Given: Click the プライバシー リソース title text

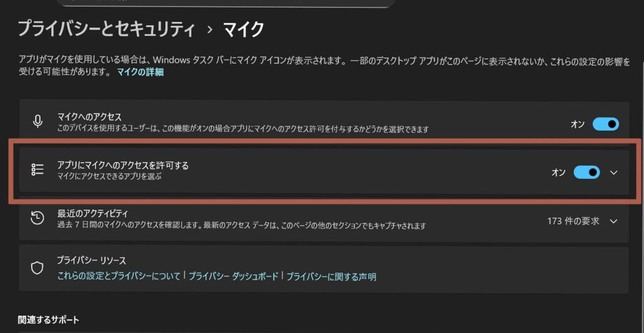Looking at the screenshot, I should 92,260.
